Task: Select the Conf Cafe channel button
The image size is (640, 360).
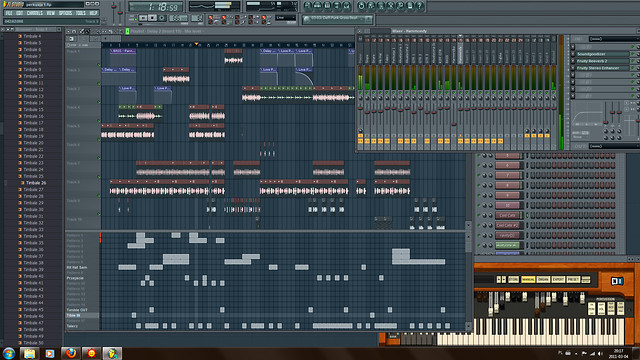Action: click(508, 215)
